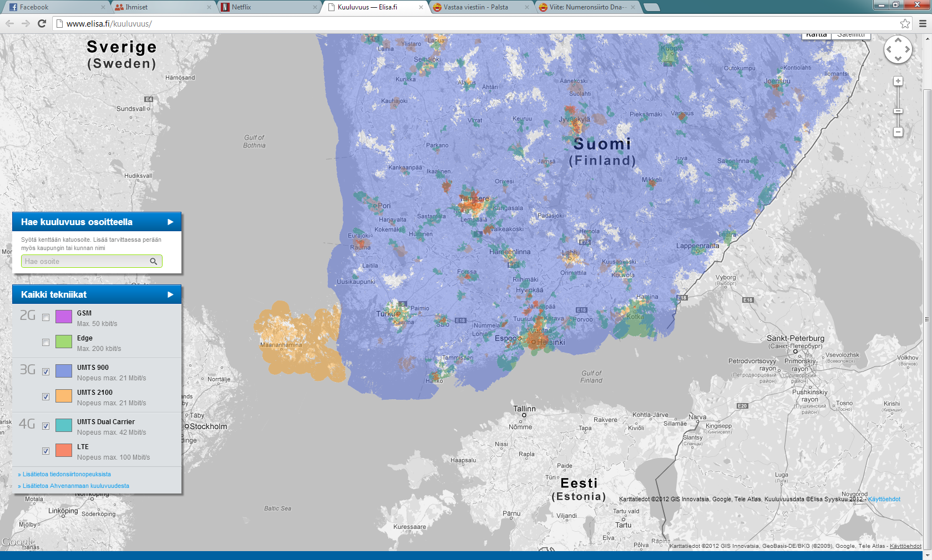Pan the map down with arrow control
This screenshot has width=932, height=560.
[898, 58]
